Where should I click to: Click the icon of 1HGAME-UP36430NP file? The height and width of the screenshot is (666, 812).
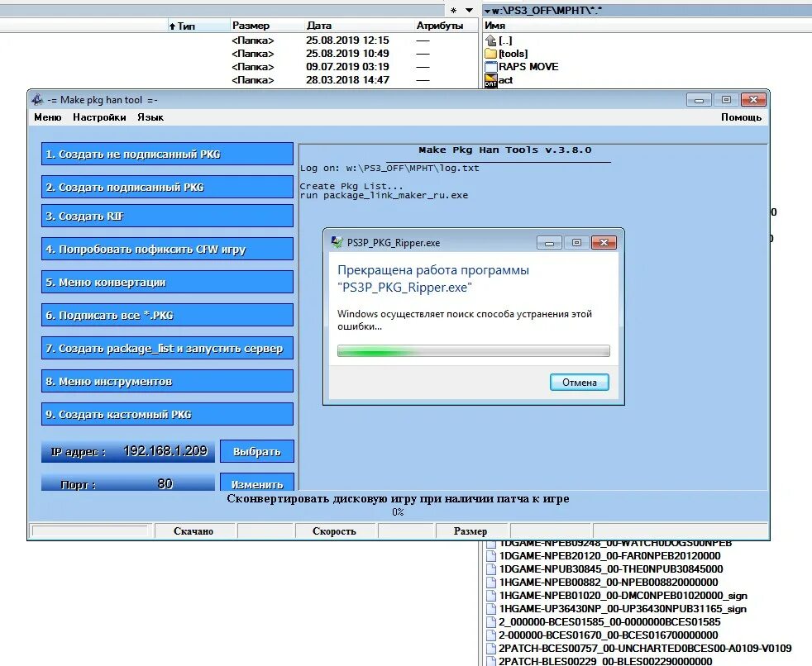coord(491,609)
